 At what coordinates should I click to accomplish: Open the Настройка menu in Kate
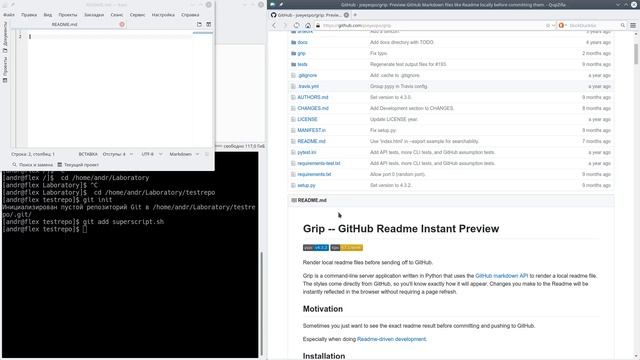pyautogui.click(x=163, y=15)
